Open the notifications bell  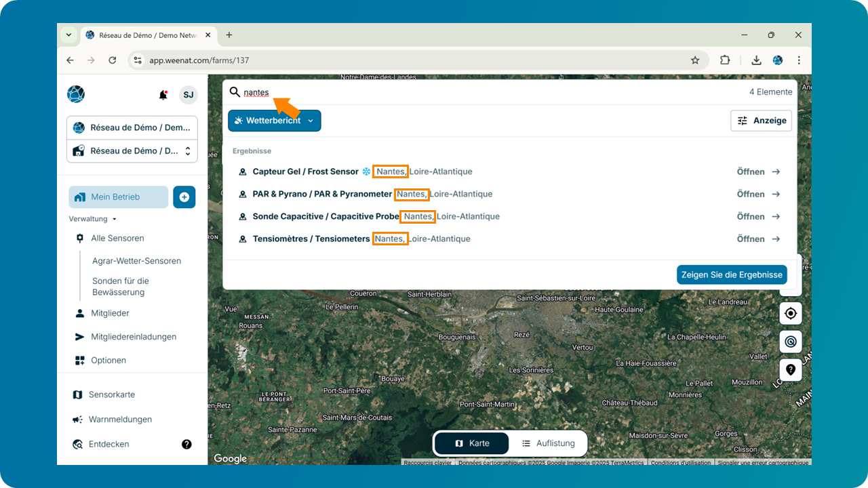pyautogui.click(x=163, y=95)
